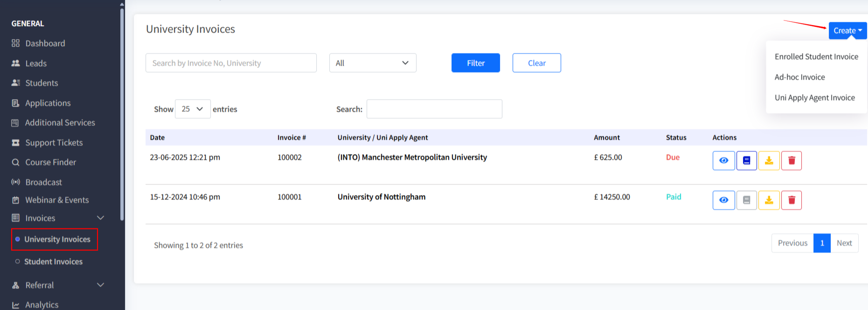The height and width of the screenshot is (310, 868).
Task: View University of Nottingham invoice 100001
Action: tap(723, 200)
